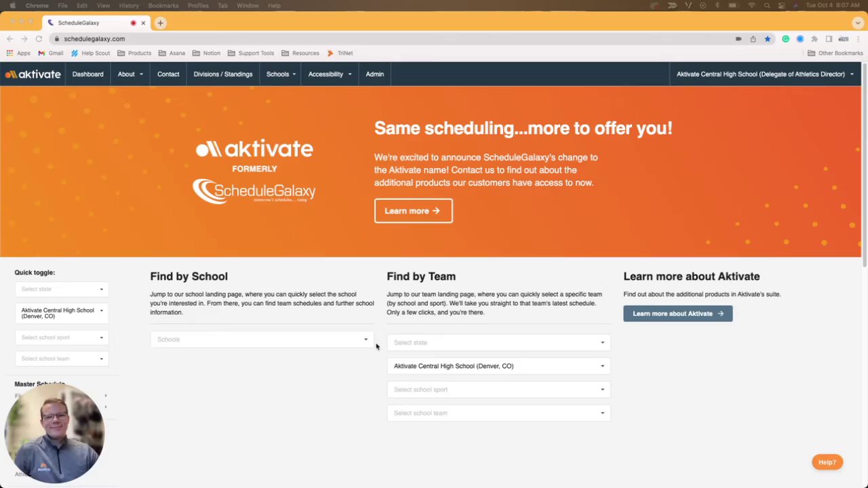Open the Apple menu
This screenshot has width=868, height=488.
pos(12,5)
